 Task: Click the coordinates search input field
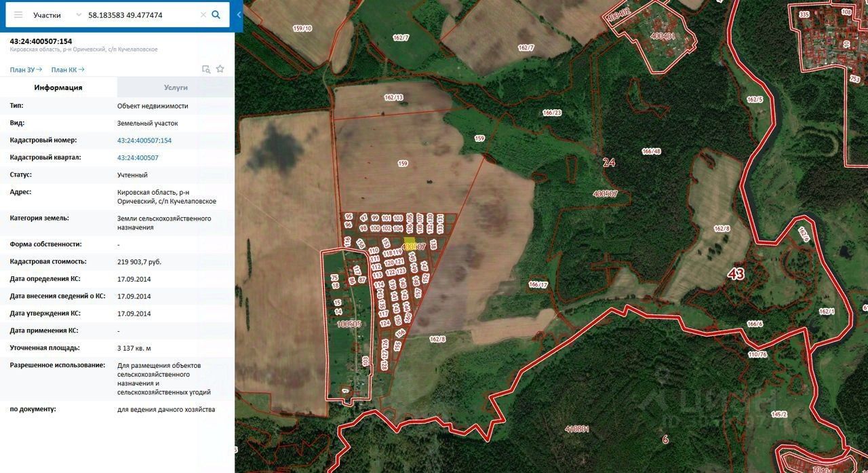(x=141, y=14)
